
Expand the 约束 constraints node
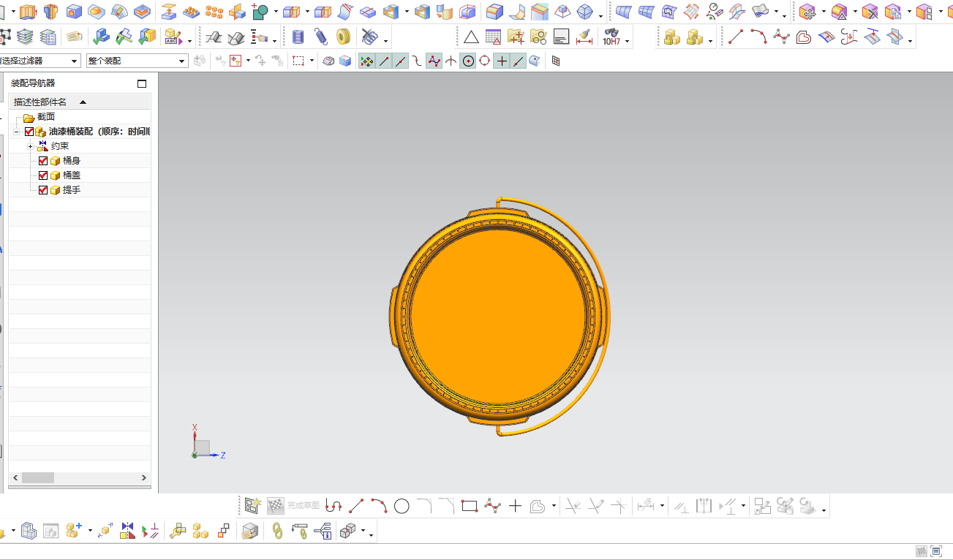(31, 146)
